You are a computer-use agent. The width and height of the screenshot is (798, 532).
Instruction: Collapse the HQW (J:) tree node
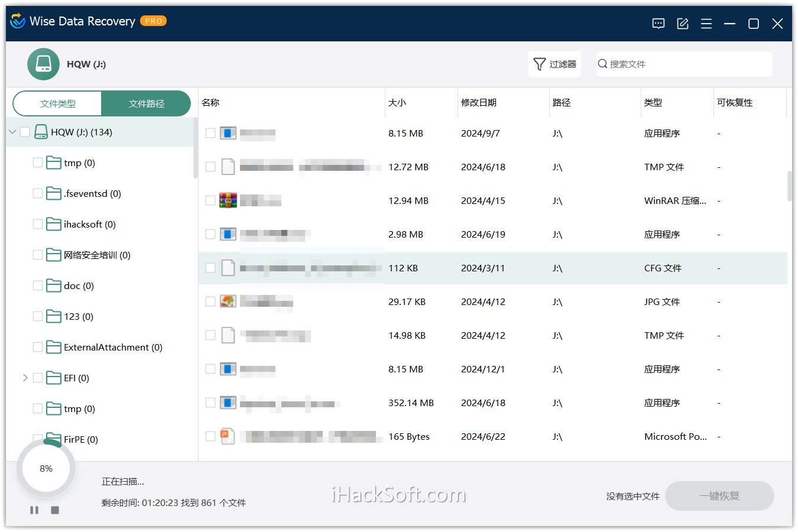(12, 132)
